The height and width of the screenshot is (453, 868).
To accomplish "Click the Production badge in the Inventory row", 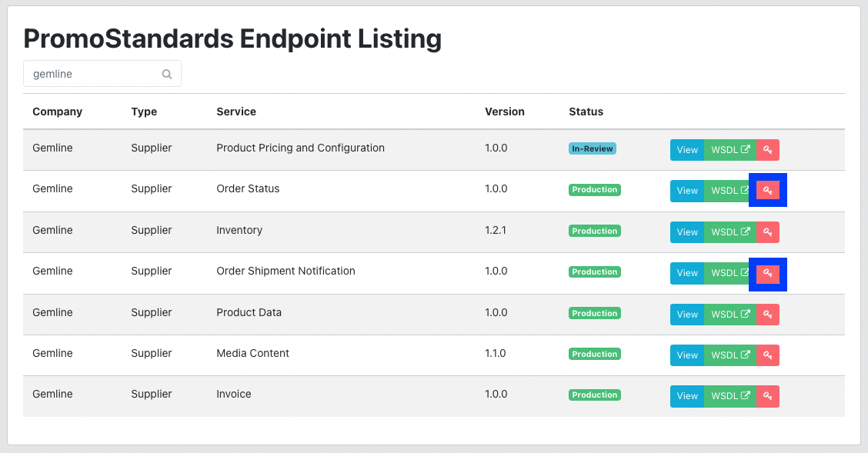I will pos(595,231).
